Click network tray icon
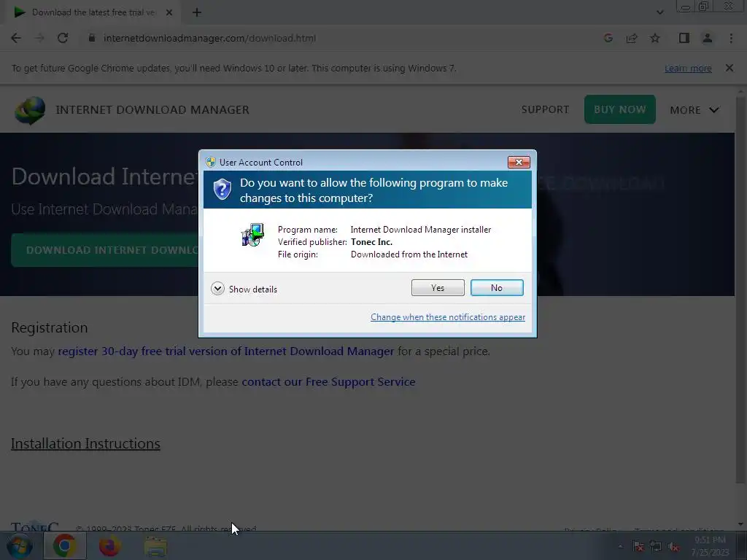747x560 pixels. click(x=656, y=547)
